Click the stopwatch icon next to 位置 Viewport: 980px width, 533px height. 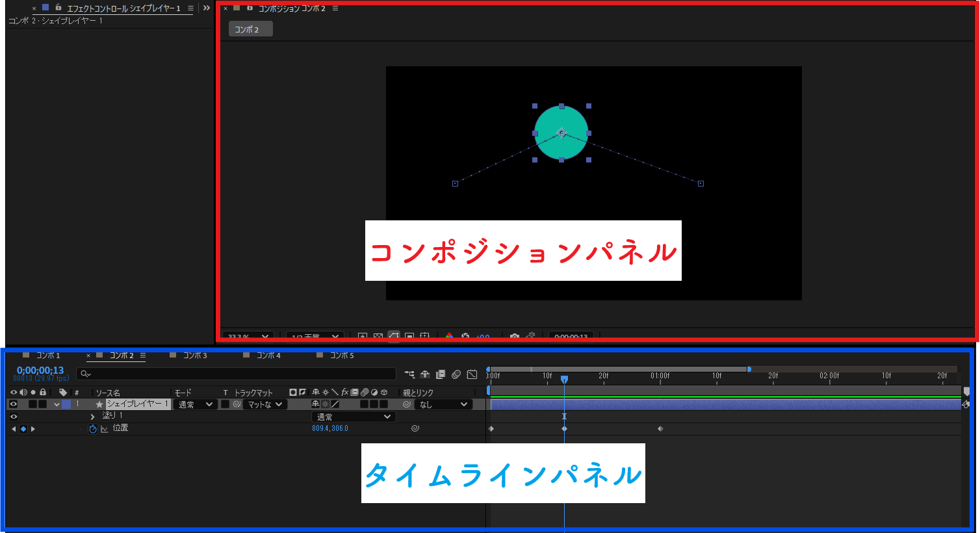tap(92, 428)
